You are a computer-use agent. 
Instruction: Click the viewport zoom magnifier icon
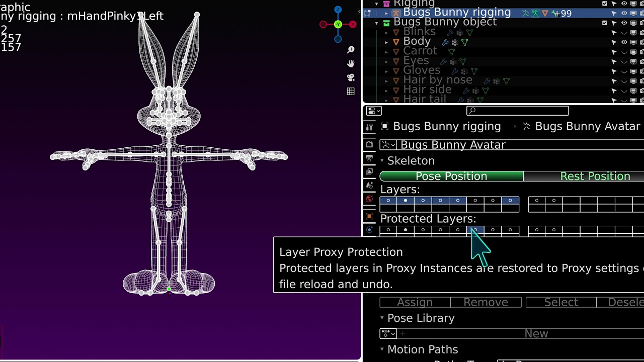pos(351,50)
